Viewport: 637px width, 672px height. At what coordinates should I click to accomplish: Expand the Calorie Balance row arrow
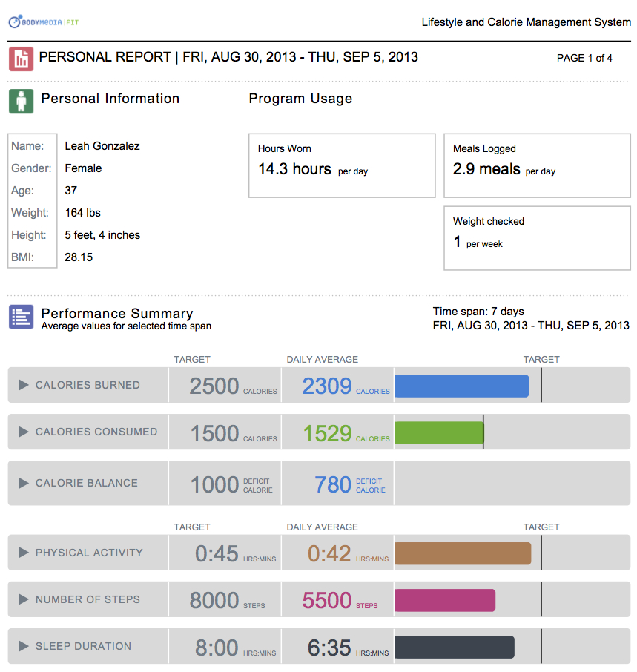24,483
